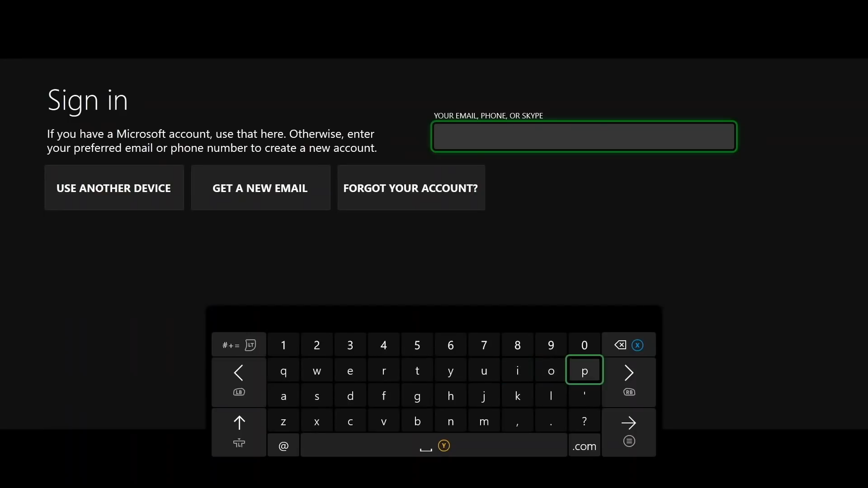Tap the letter f key
868x488 pixels.
tap(384, 396)
